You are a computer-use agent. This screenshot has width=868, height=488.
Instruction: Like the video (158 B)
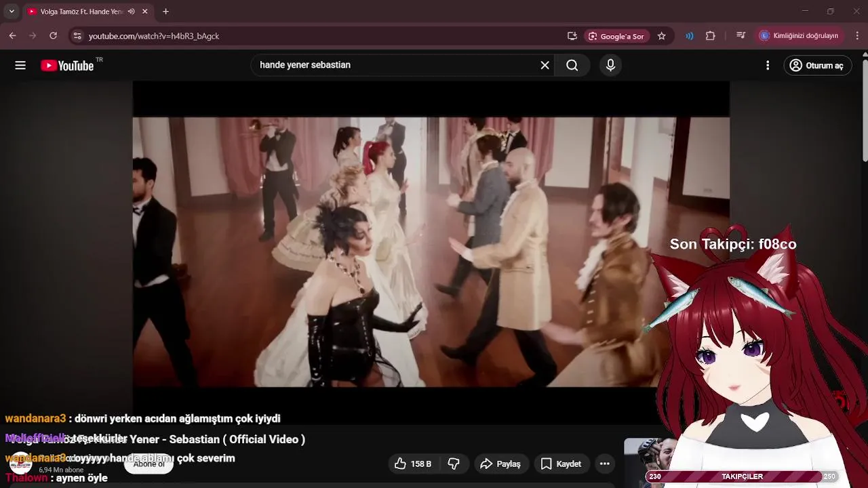pyautogui.click(x=413, y=464)
